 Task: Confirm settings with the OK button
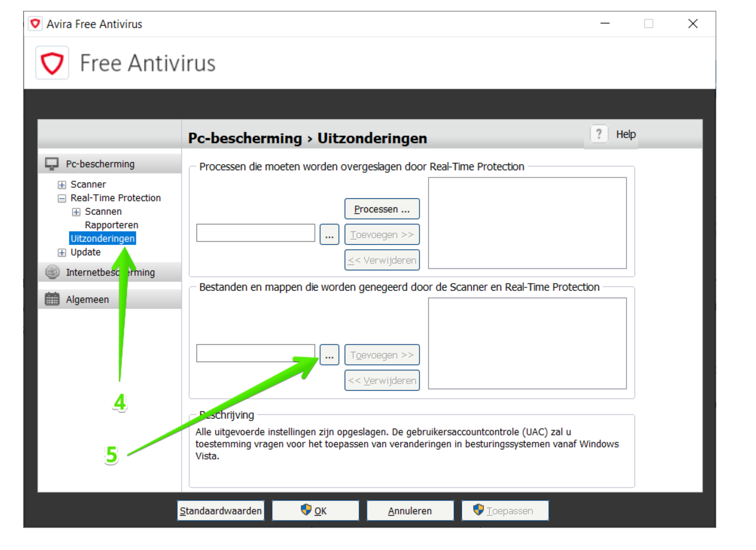315,511
